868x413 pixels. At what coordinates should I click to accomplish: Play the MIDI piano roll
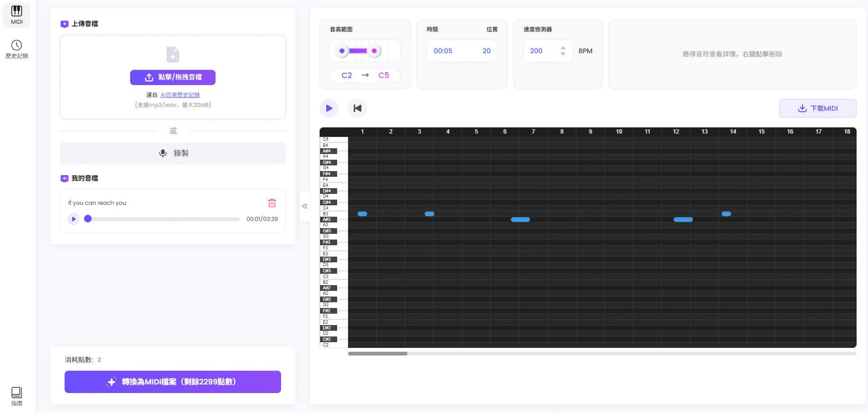tap(329, 108)
